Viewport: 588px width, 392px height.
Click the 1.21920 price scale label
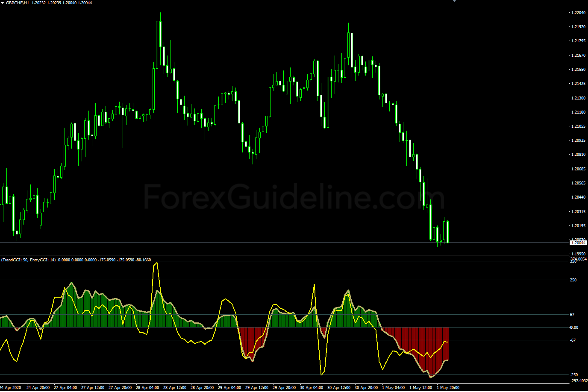click(578, 26)
